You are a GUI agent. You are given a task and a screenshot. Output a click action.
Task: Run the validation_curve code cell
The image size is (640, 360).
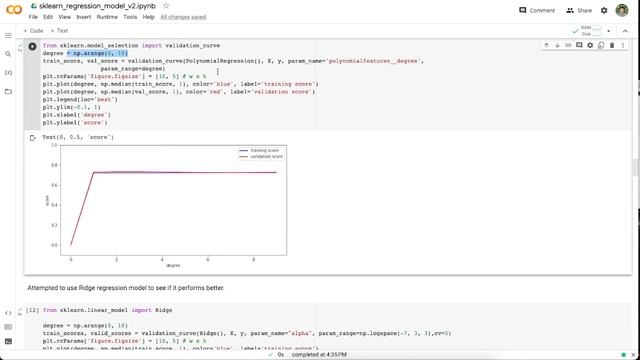[x=32, y=47]
